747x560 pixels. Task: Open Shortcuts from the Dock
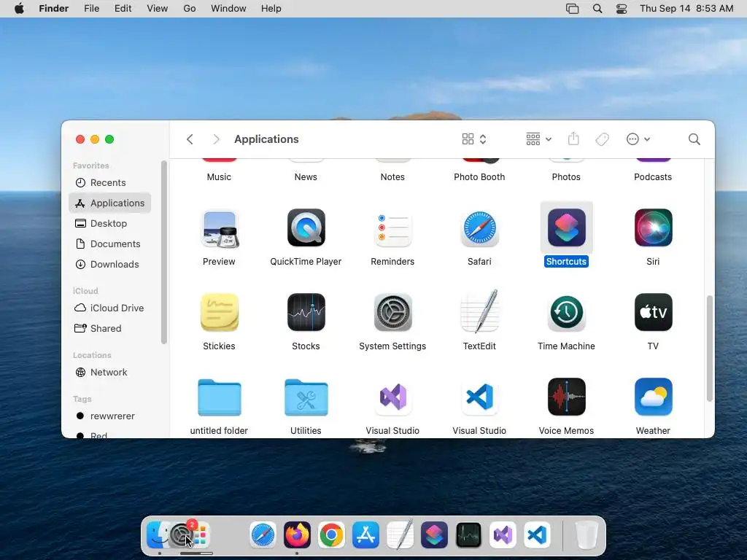click(434, 534)
